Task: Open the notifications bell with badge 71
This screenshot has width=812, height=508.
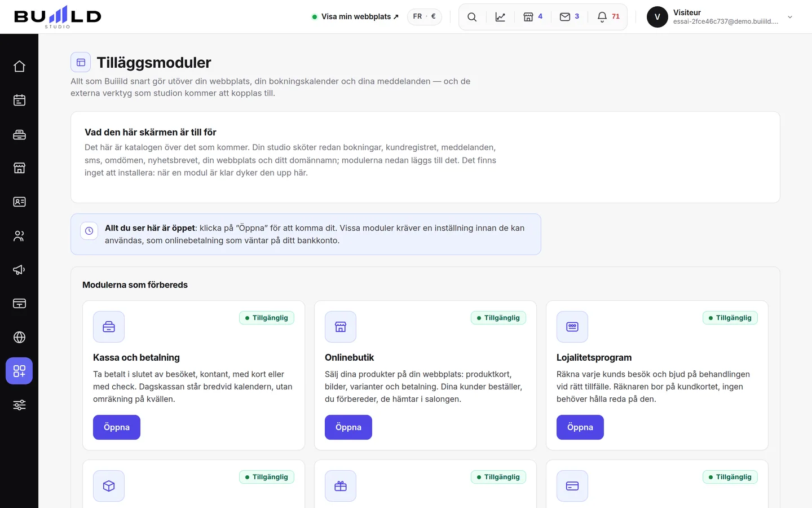Action: pos(608,17)
